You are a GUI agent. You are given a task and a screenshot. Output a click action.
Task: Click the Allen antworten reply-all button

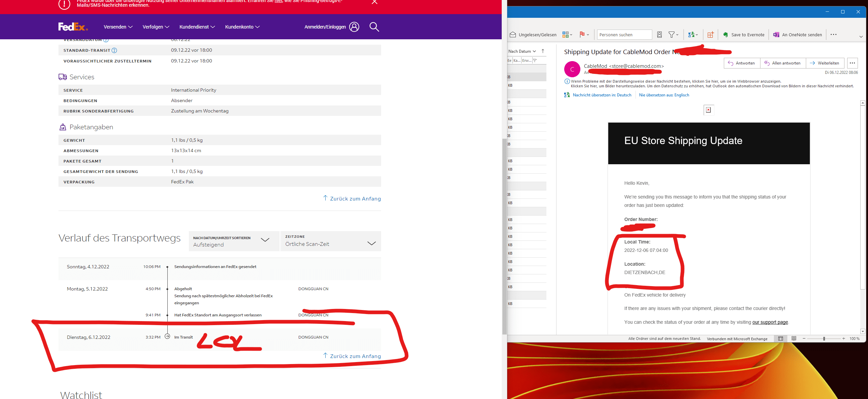(783, 63)
